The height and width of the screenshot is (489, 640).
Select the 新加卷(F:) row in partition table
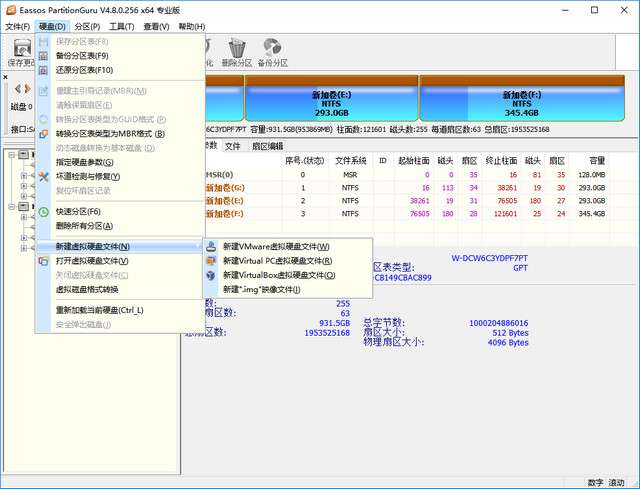(x=404, y=214)
